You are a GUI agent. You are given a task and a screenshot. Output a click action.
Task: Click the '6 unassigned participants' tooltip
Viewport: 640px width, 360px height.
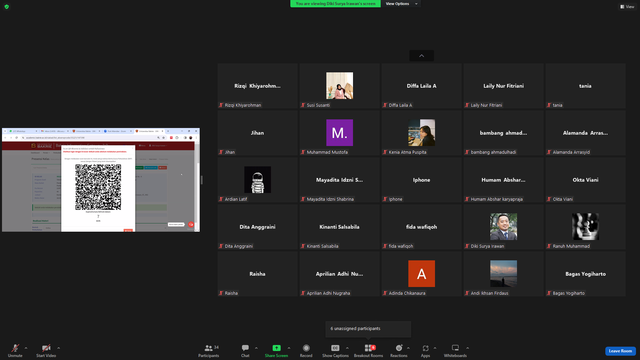pyautogui.click(x=368, y=329)
